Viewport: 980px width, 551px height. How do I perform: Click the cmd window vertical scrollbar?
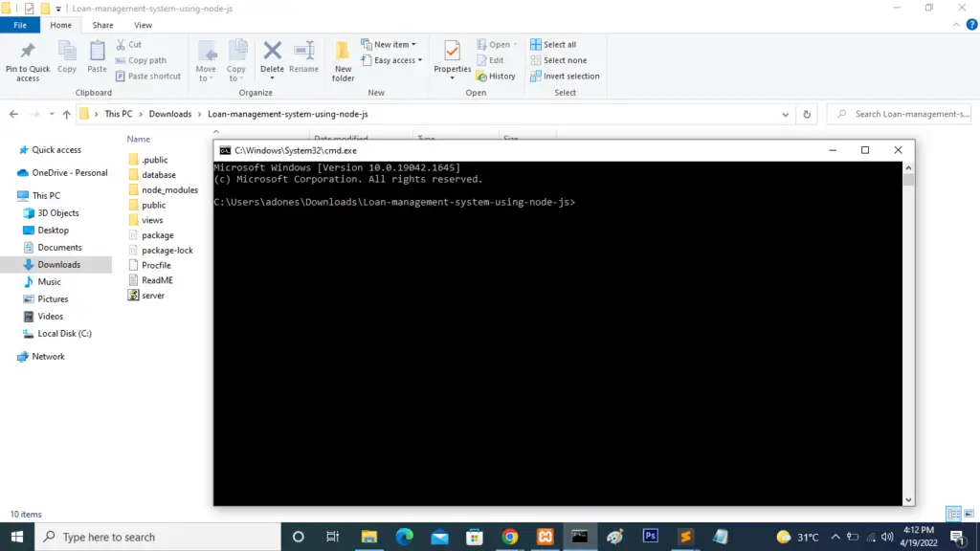click(x=908, y=335)
